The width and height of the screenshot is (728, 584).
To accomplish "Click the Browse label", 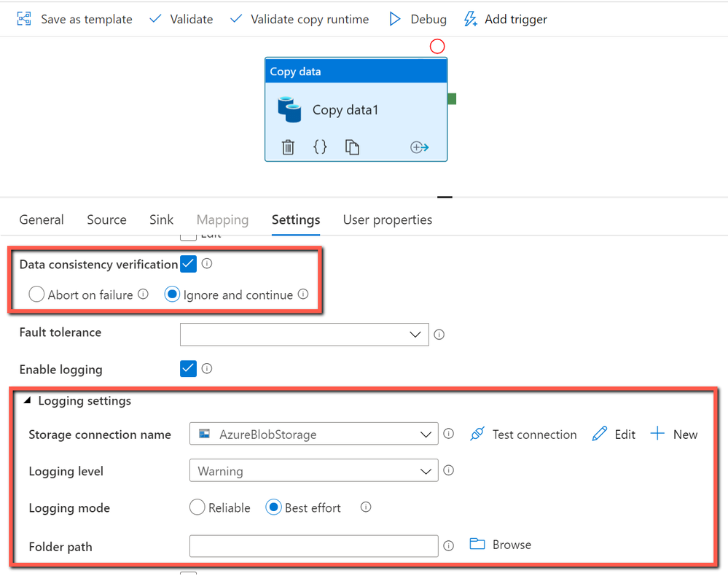I will pos(512,545).
